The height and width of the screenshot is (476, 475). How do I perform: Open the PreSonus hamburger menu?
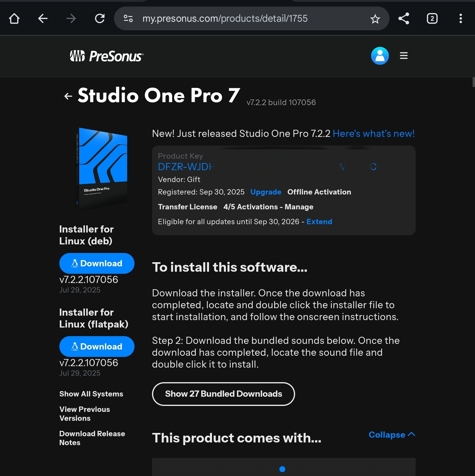(403, 56)
